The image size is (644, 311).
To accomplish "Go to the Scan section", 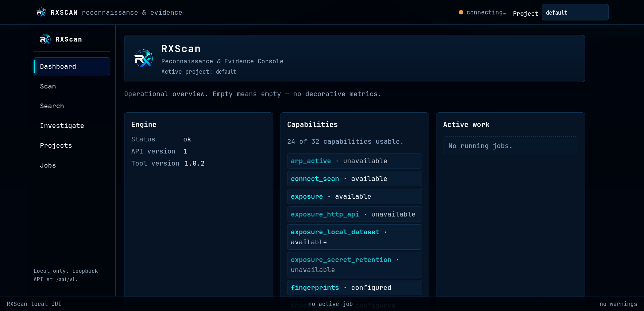I will (72, 86).
